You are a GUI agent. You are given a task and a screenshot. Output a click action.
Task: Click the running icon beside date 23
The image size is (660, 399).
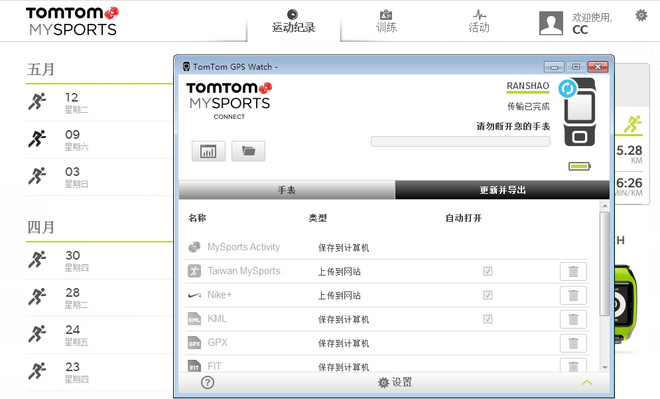pyautogui.click(x=37, y=370)
